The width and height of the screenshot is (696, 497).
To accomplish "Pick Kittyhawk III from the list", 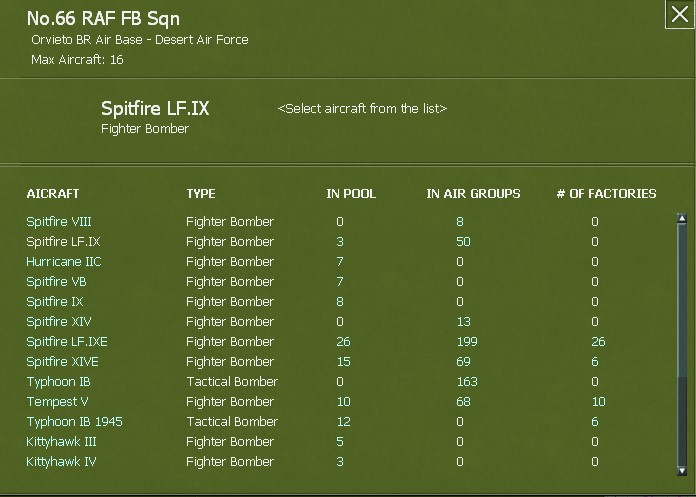I will tap(62, 442).
